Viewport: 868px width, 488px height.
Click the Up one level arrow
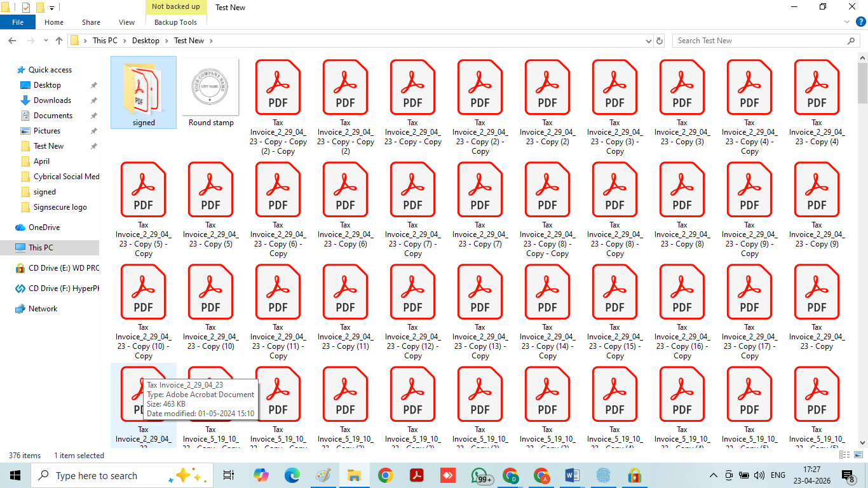(59, 41)
